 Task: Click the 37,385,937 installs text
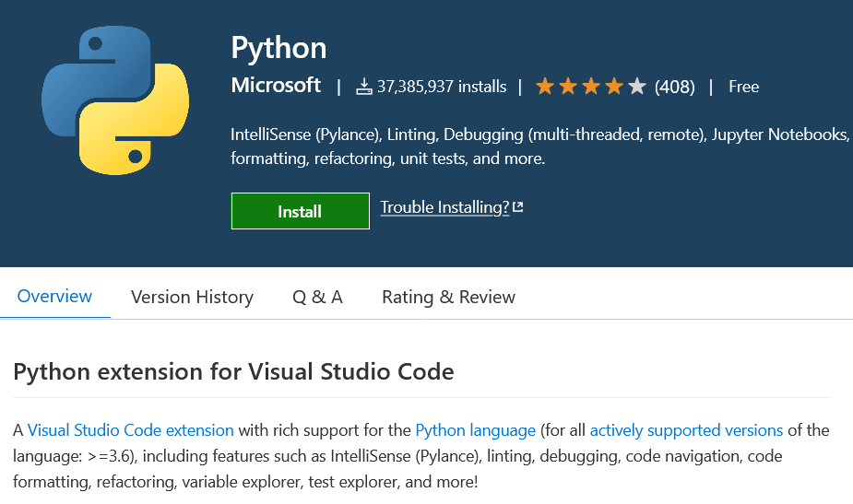click(442, 87)
